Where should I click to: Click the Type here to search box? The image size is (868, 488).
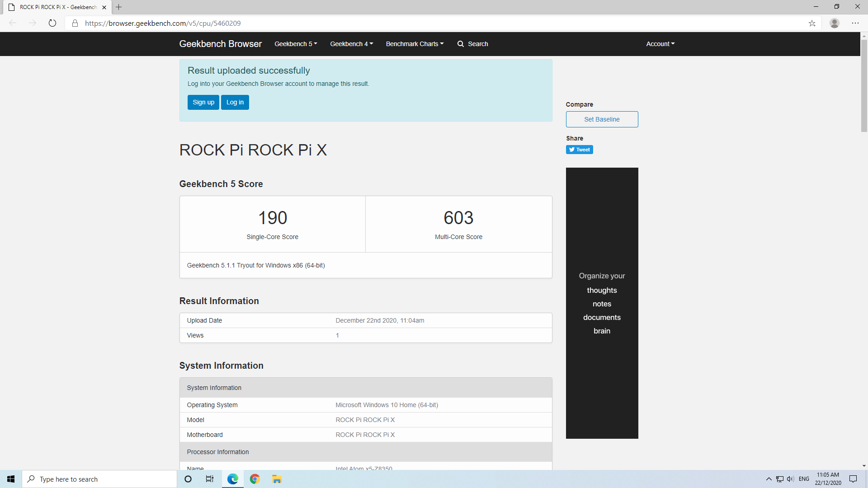point(99,479)
